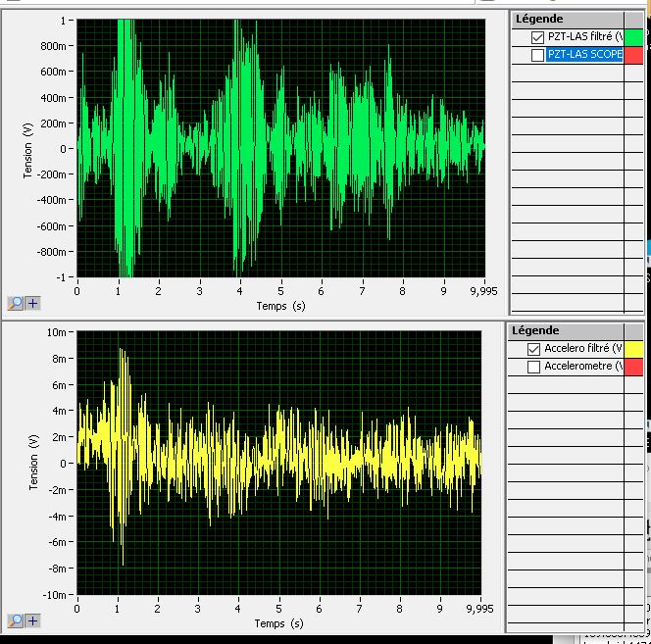Click the red swatch beside Accelerometre
The image size is (651, 644).
tap(633, 367)
